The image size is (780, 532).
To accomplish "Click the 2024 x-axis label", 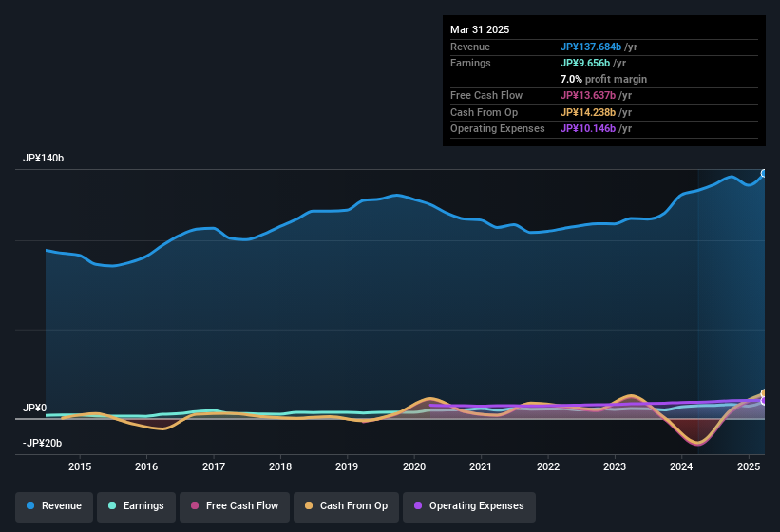I will click(x=681, y=466).
